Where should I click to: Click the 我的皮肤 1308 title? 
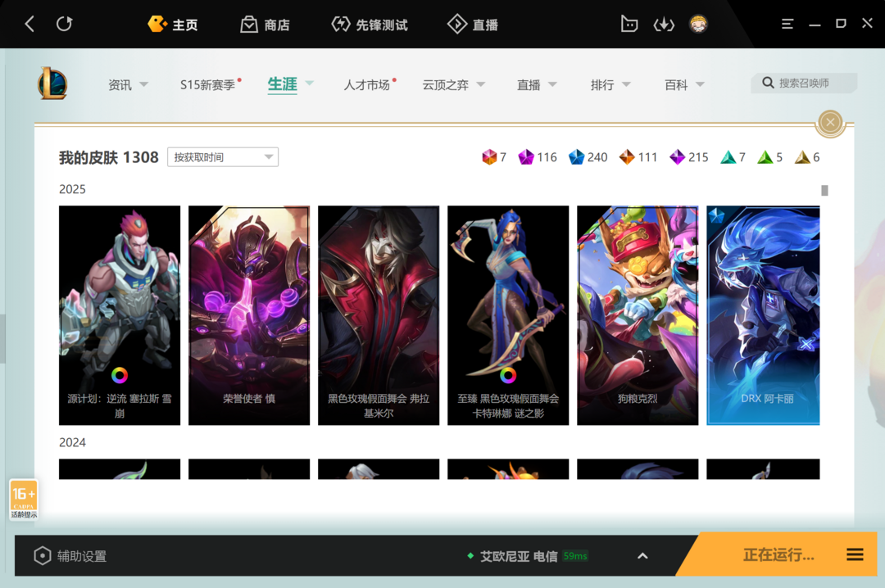(x=109, y=157)
